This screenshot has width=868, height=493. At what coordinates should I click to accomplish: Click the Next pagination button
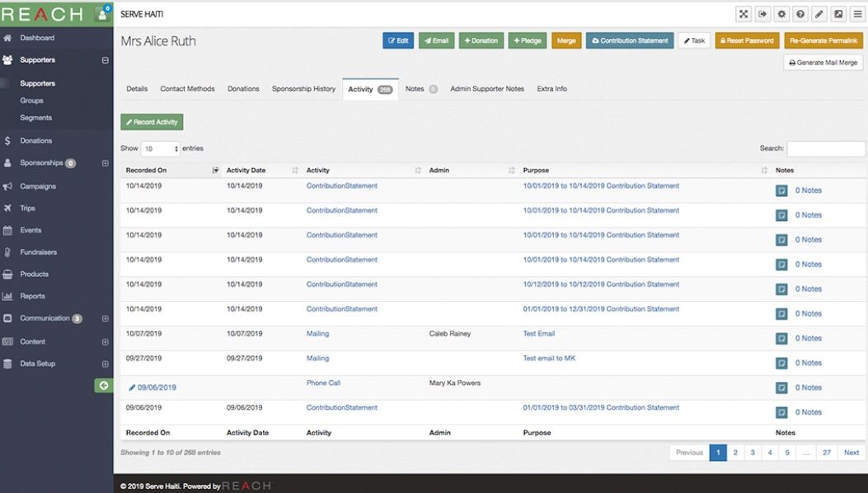click(852, 453)
